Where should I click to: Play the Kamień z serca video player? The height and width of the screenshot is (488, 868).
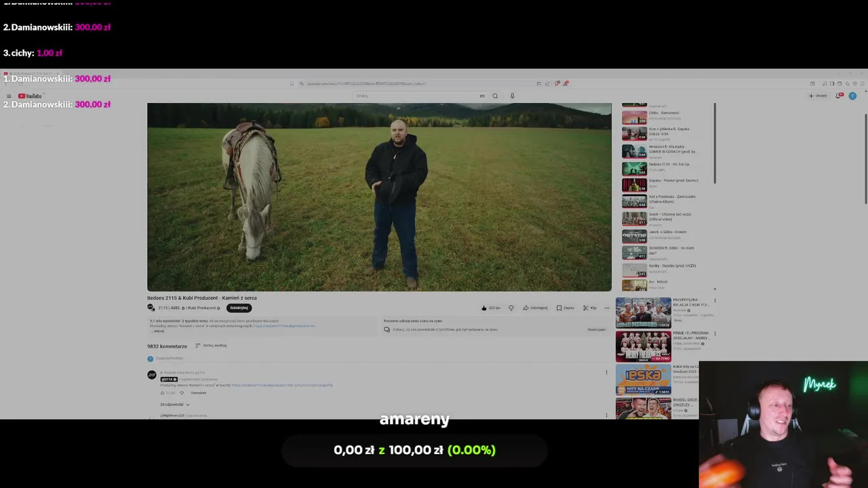[x=379, y=197]
